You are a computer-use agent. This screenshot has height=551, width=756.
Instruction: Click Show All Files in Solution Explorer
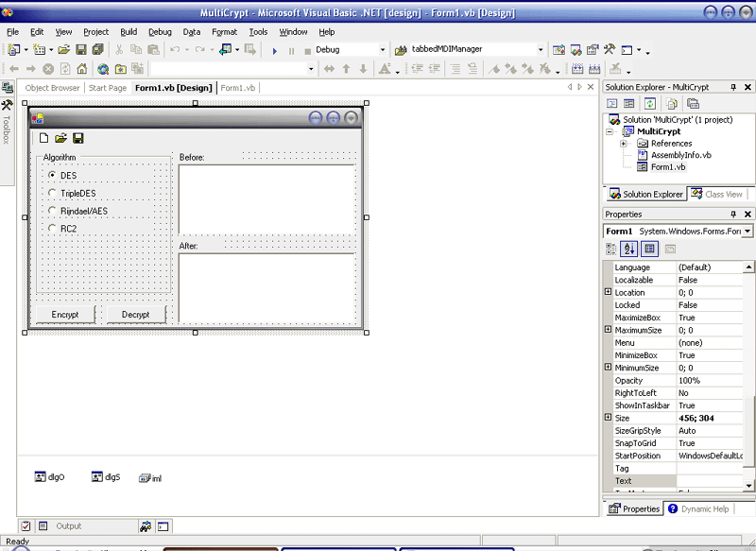click(673, 103)
